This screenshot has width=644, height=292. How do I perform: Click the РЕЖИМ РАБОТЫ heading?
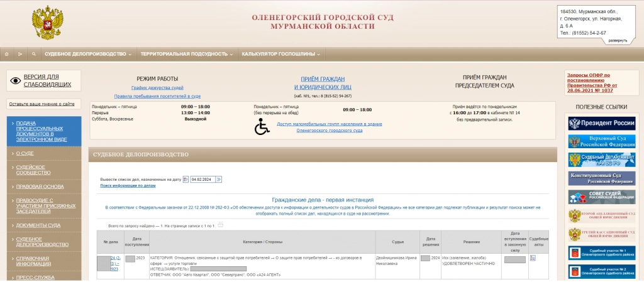(157, 78)
